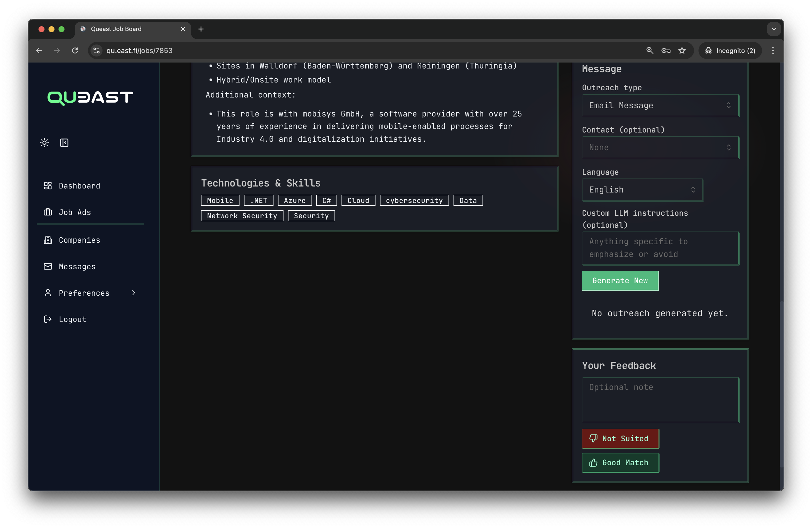Toggle light mode with the sun icon

(x=44, y=143)
